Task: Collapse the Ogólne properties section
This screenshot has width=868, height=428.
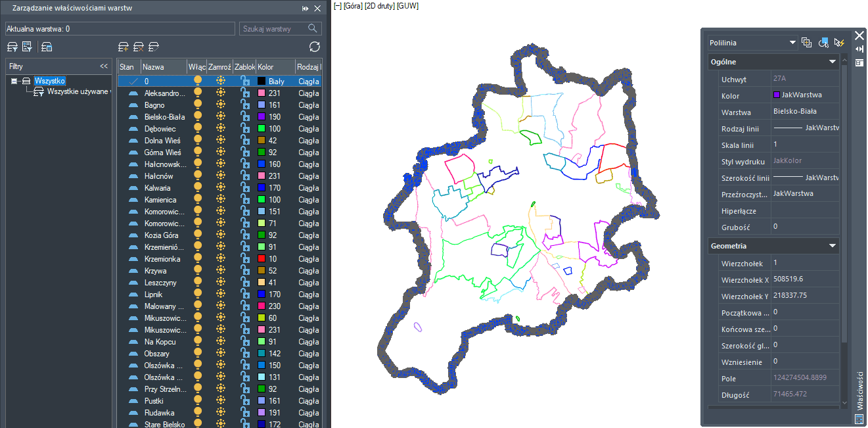Action: 833,62
